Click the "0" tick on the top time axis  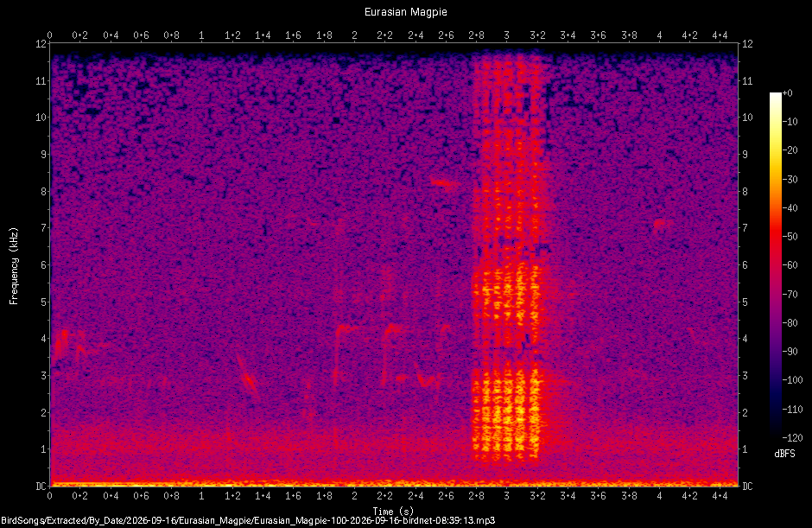tap(50, 35)
